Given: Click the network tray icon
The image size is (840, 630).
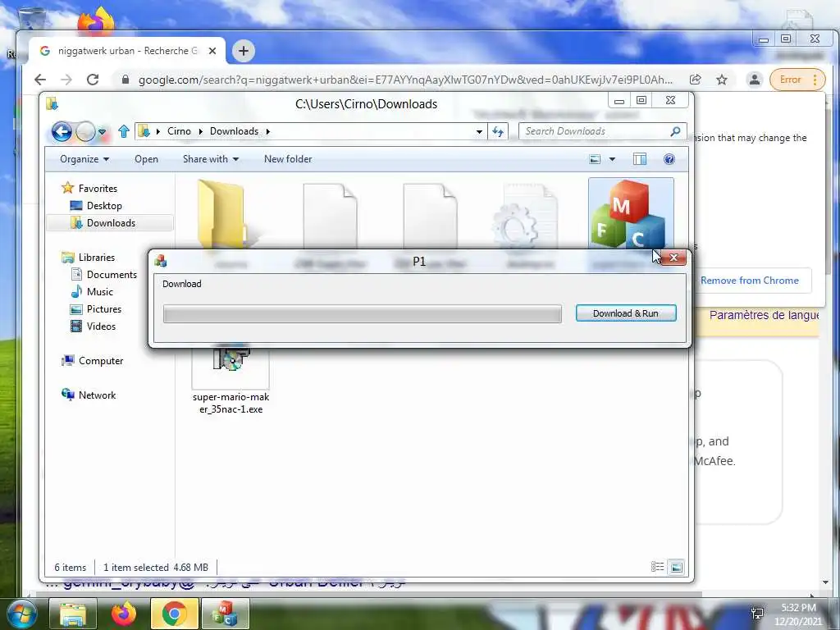Looking at the screenshot, I should [757, 614].
